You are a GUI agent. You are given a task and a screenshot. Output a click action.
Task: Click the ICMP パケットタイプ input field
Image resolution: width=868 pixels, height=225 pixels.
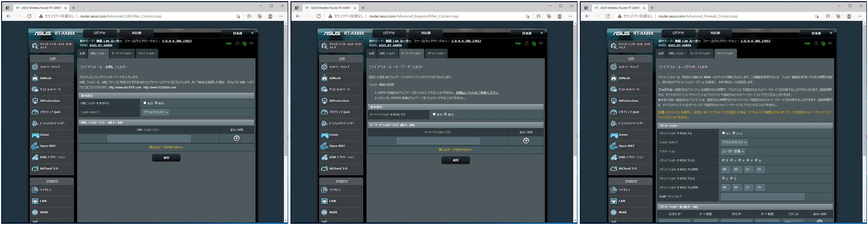point(762,196)
